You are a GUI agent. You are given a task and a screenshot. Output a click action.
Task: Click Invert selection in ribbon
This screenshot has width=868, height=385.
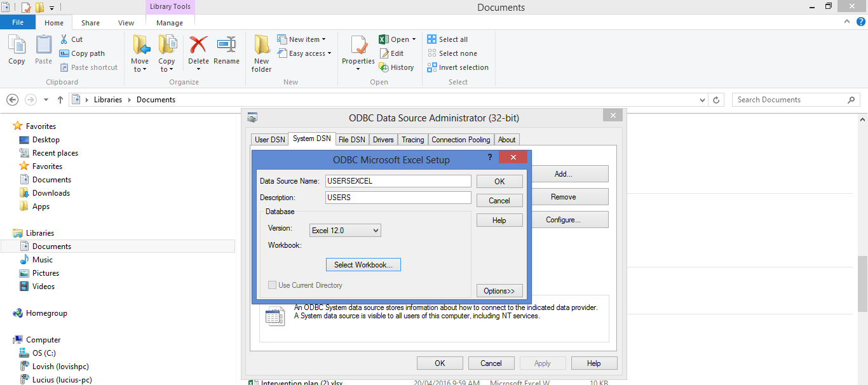point(458,67)
